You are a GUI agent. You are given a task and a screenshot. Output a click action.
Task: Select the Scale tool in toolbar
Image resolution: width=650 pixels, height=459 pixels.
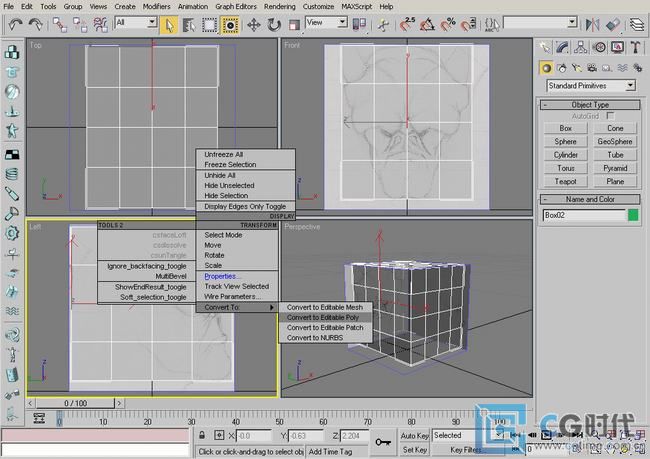[x=294, y=24]
